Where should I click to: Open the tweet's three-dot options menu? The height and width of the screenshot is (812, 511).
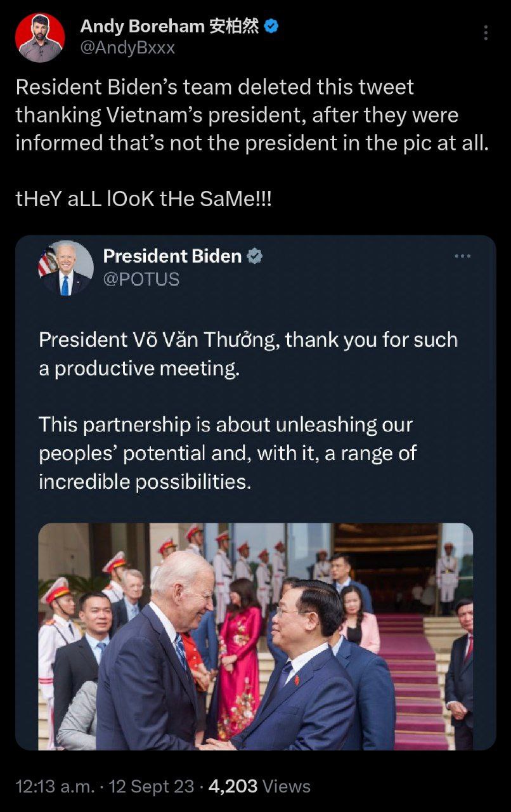coord(486,33)
